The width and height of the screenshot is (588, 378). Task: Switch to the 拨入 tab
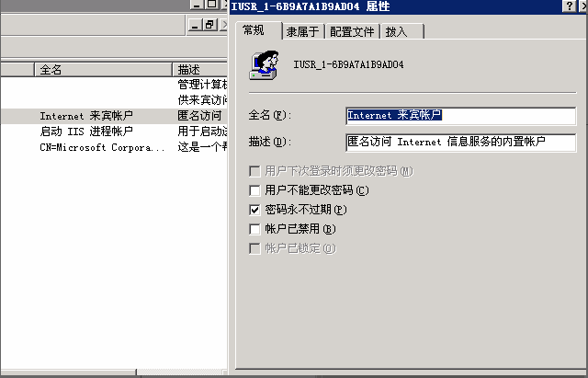pyautogui.click(x=401, y=31)
